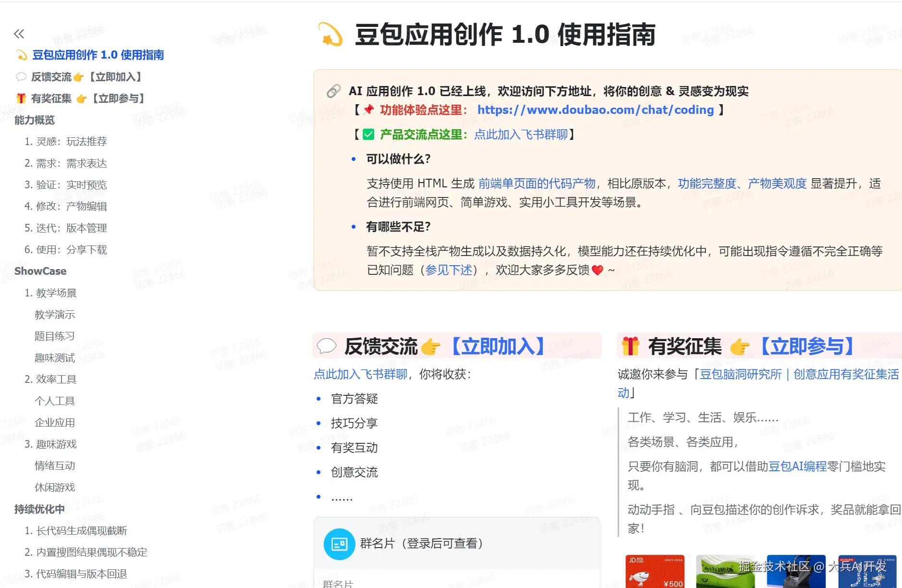Screen dimensions: 902x588
Task: Open the 群名片（登录后可查看） card
Action: [x=457, y=544]
